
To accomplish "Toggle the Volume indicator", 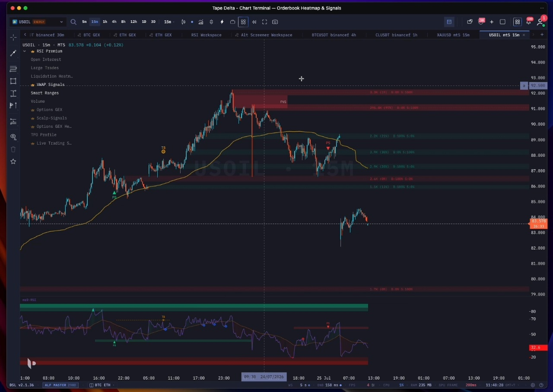I will click(38, 101).
